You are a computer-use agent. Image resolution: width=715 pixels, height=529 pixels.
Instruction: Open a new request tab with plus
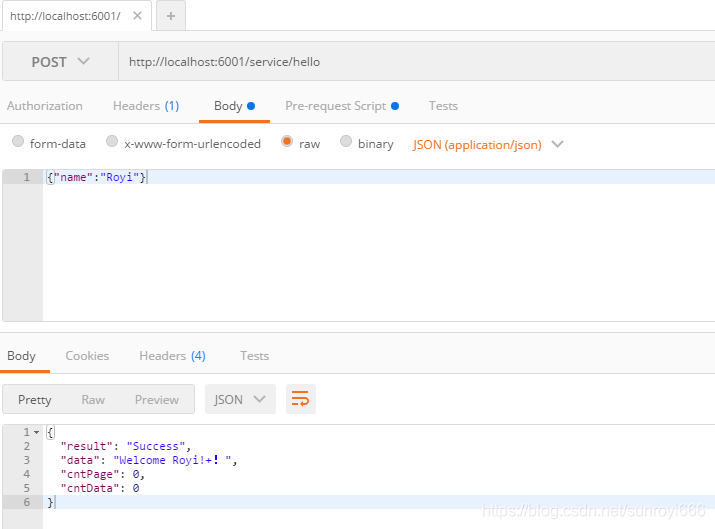click(x=171, y=16)
